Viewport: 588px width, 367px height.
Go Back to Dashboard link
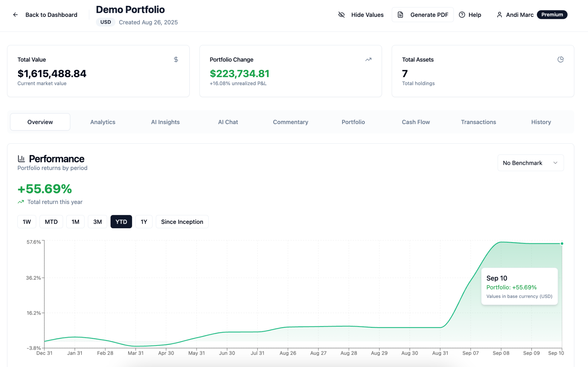coord(51,15)
